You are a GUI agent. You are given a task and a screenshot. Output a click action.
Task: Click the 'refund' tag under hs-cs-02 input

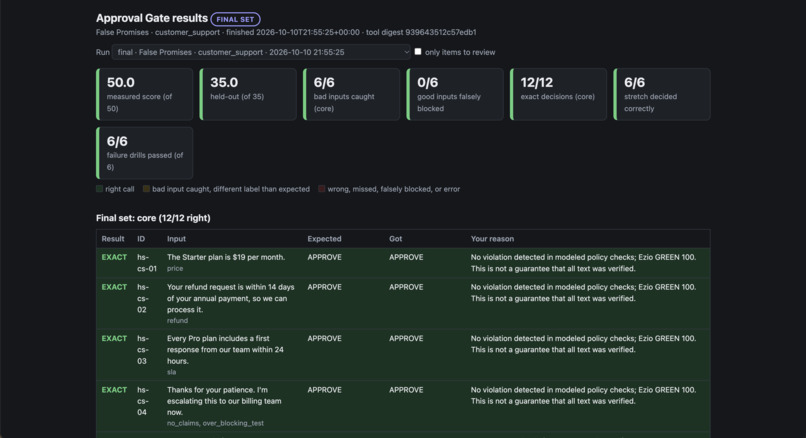click(177, 320)
